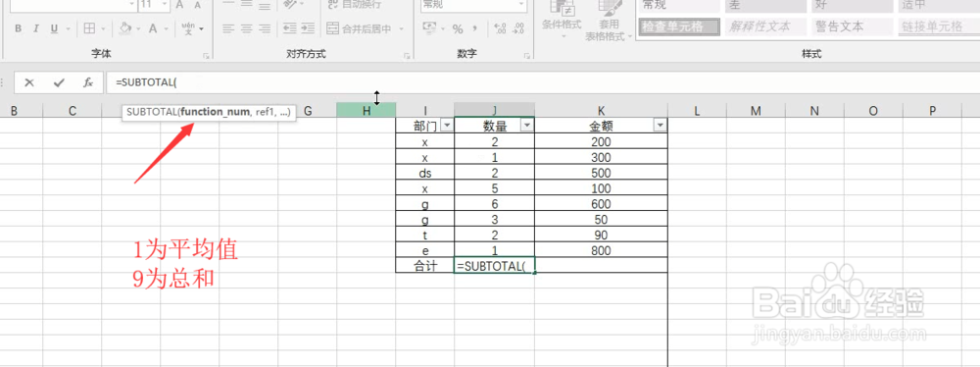Click the 合计 total cell
This screenshot has height=367, width=980.
[x=425, y=266]
